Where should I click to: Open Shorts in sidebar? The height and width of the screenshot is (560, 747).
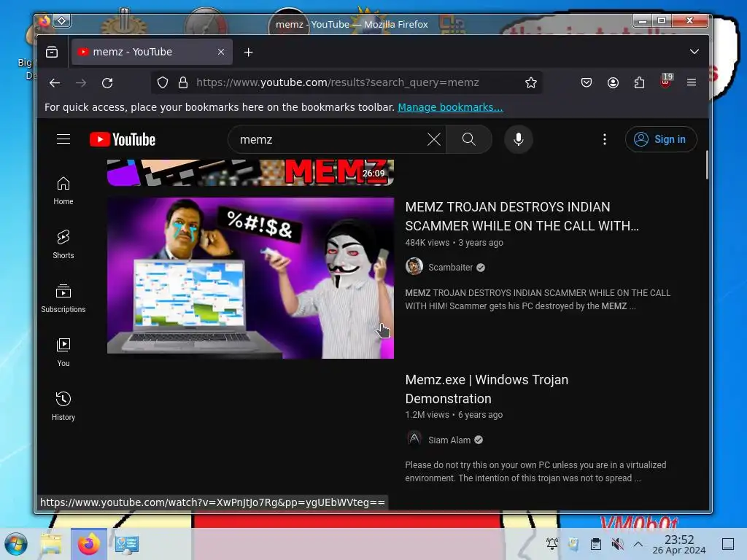(63, 244)
